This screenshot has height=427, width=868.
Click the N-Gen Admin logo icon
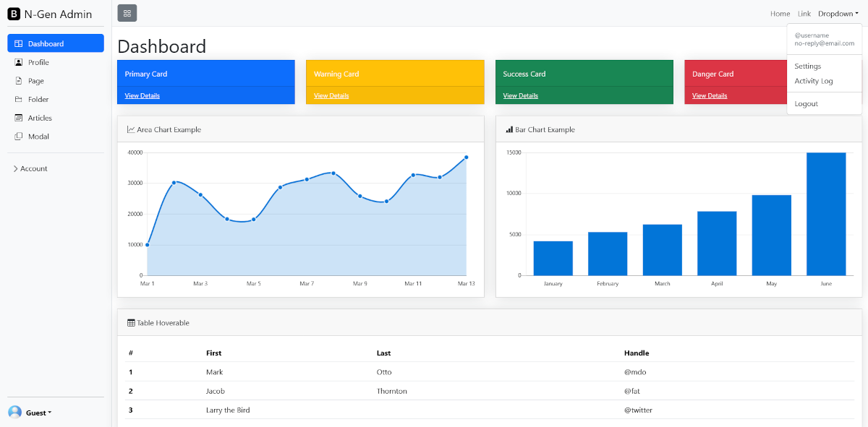[x=14, y=14]
